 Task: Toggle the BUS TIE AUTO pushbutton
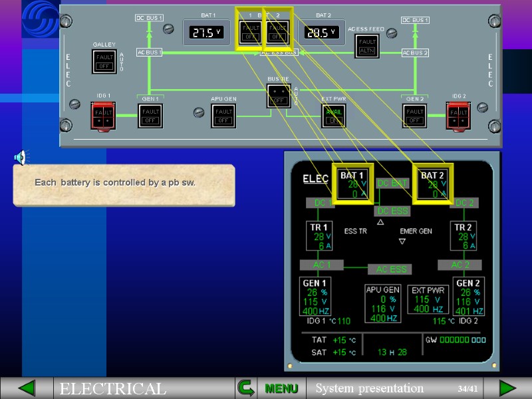coord(279,96)
